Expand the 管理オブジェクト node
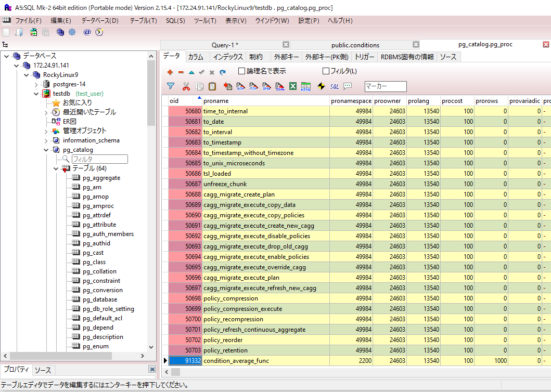This screenshot has height=392, width=551. (46, 131)
